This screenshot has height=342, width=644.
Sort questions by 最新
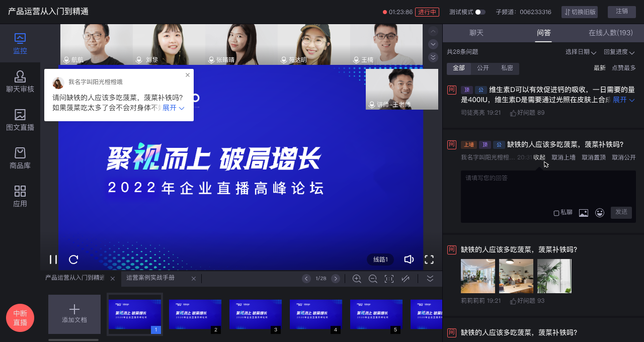(x=600, y=68)
